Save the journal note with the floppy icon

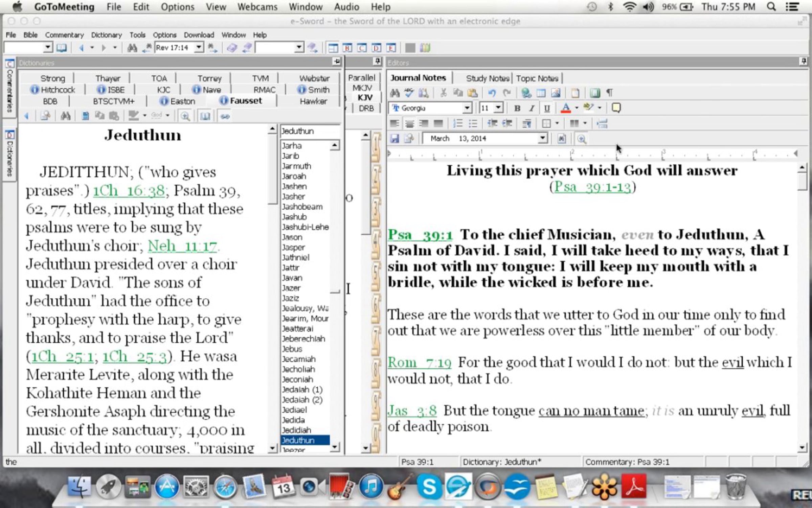(394, 139)
